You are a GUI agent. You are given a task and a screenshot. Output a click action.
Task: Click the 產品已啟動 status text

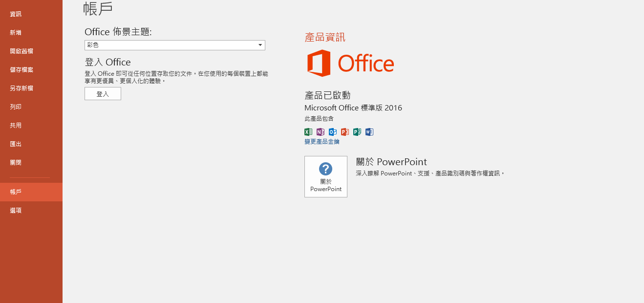[x=327, y=95]
